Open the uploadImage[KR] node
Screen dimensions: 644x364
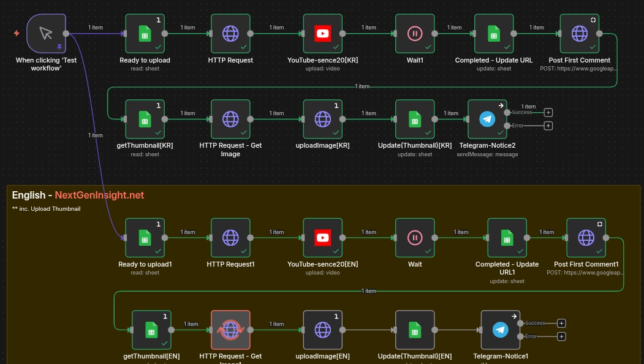click(322, 119)
